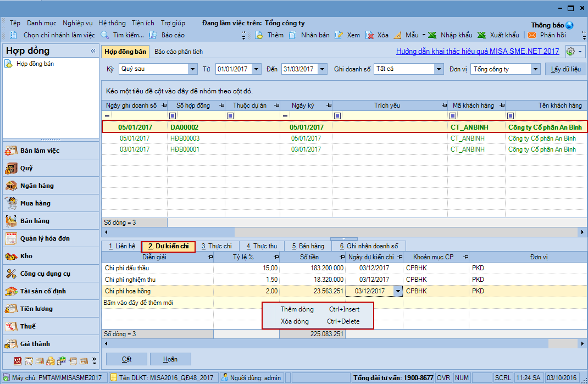Click the Thêm (add new) toolbar icon
The width and height of the screenshot is (588, 384).
point(259,35)
